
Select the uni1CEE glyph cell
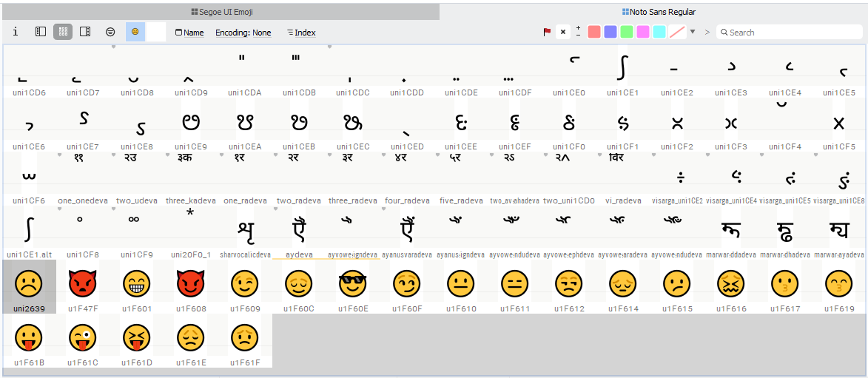coord(462,124)
